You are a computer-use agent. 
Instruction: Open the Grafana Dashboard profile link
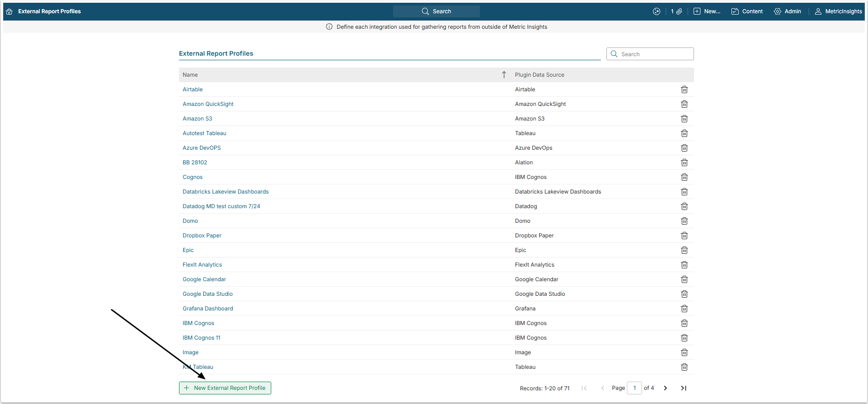coord(208,309)
